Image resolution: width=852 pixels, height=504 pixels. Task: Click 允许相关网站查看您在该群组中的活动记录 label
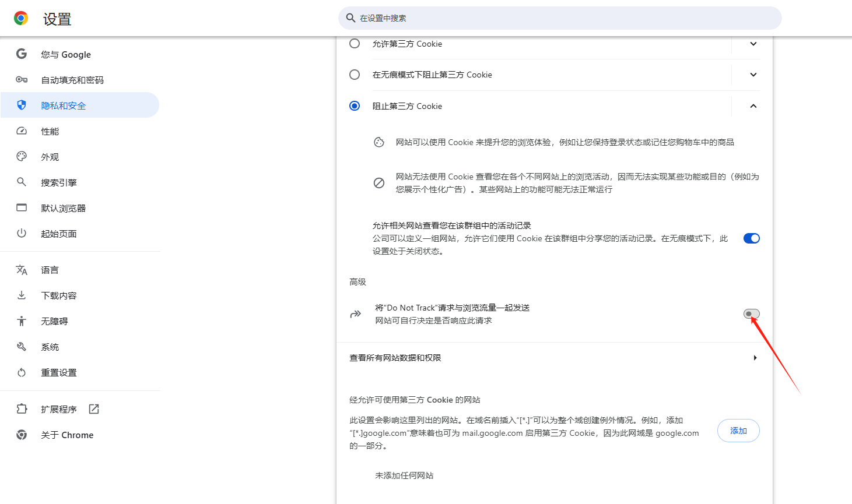[x=452, y=225]
